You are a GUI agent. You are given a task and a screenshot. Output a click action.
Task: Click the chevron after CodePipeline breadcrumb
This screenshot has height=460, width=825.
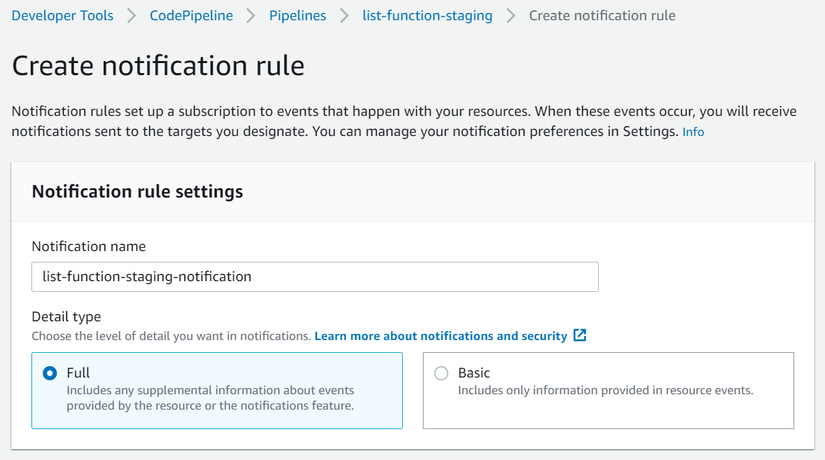click(x=251, y=16)
